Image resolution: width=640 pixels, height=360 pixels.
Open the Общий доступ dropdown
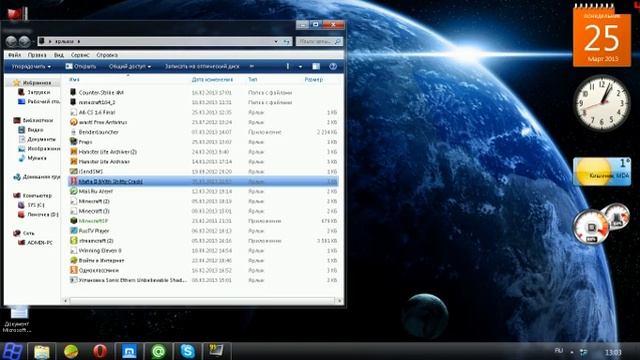(130, 67)
